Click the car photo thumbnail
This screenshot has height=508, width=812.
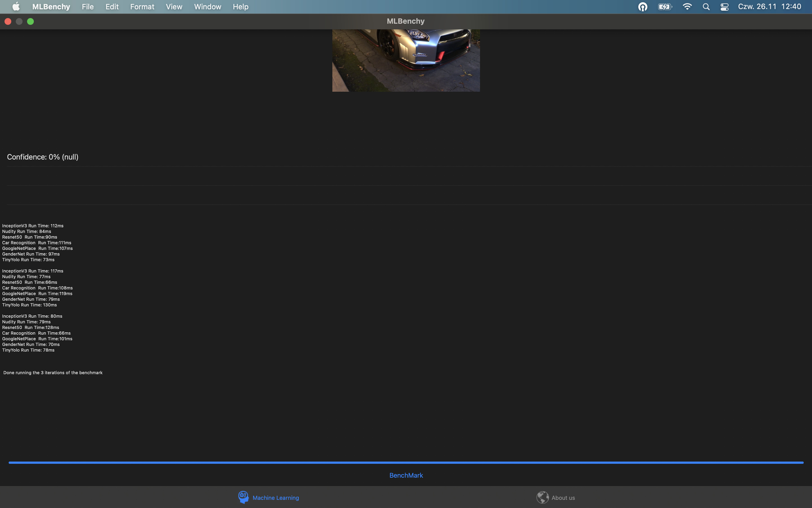pos(406,60)
